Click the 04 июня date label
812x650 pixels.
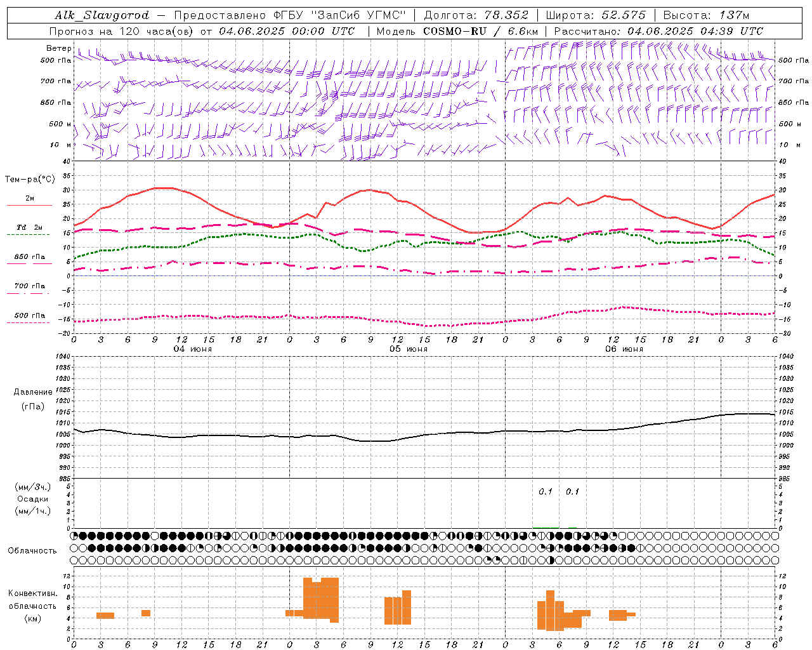193,349
